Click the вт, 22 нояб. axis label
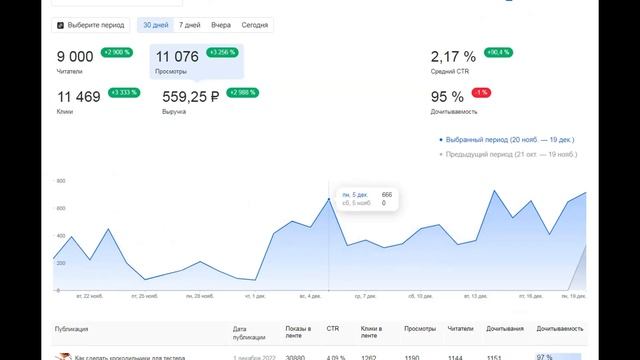The image size is (640, 360). 90,296
